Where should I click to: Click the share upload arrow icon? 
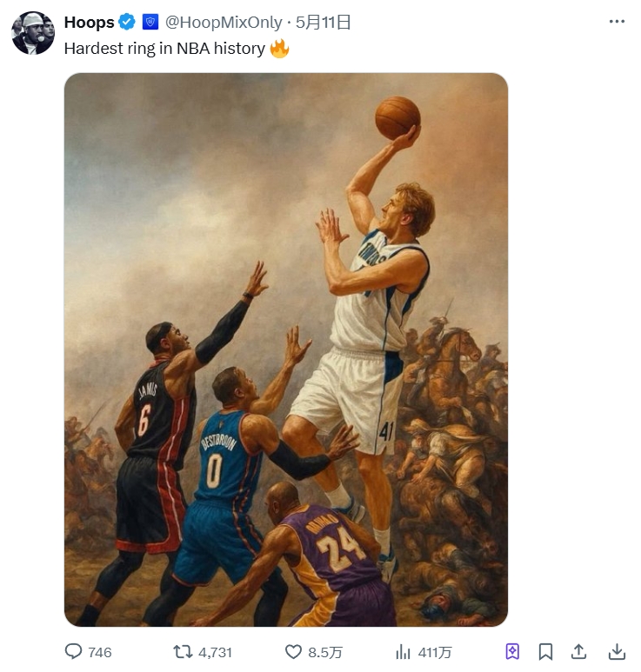pyautogui.click(x=578, y=651)
